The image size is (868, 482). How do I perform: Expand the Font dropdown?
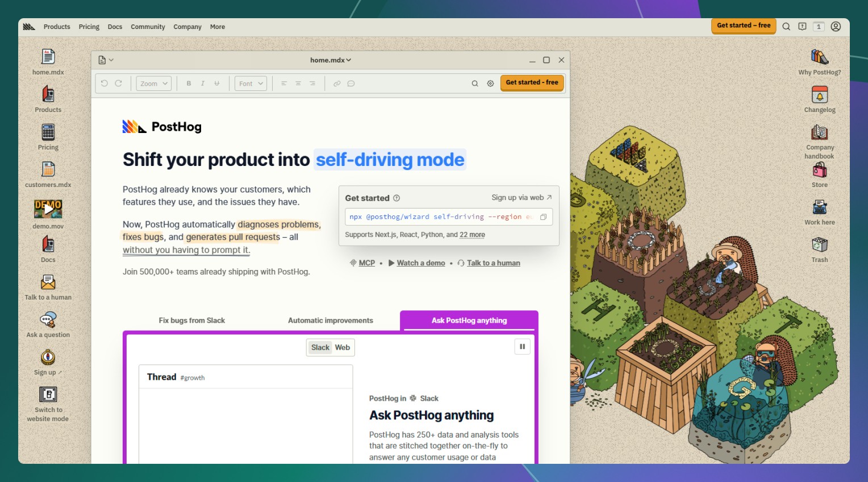point(251,84)
